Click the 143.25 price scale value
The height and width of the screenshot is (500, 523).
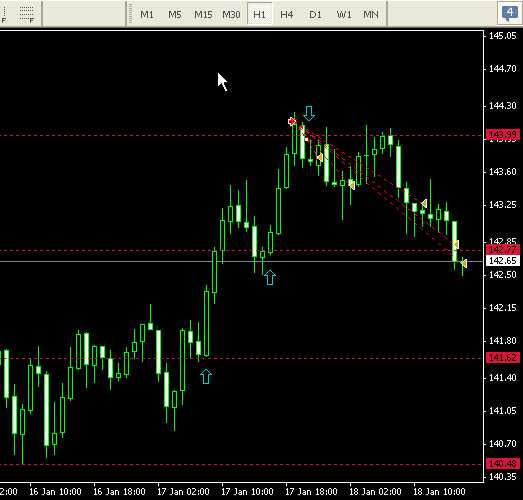503,204
